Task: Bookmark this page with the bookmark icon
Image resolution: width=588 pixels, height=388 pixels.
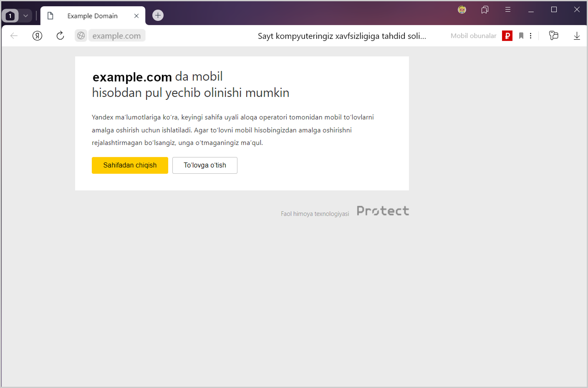Action: pyautogui.click(x=521, y=36)
